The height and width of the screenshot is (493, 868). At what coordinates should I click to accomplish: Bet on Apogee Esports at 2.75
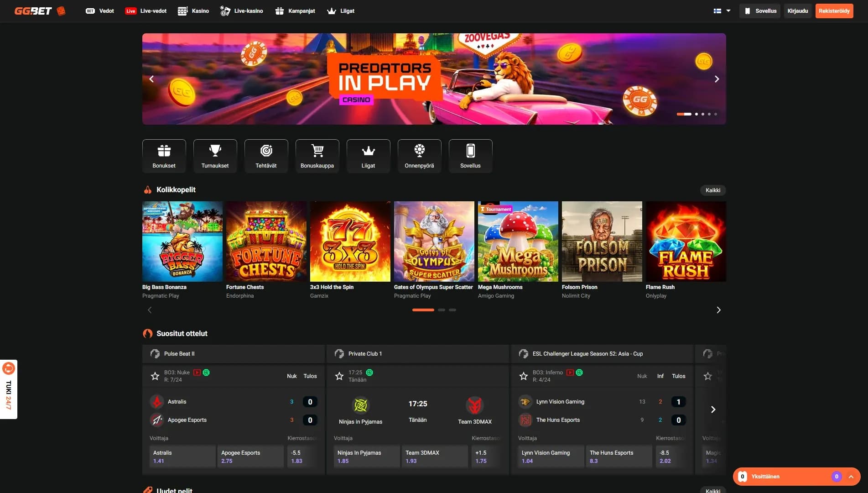point(250,456)
